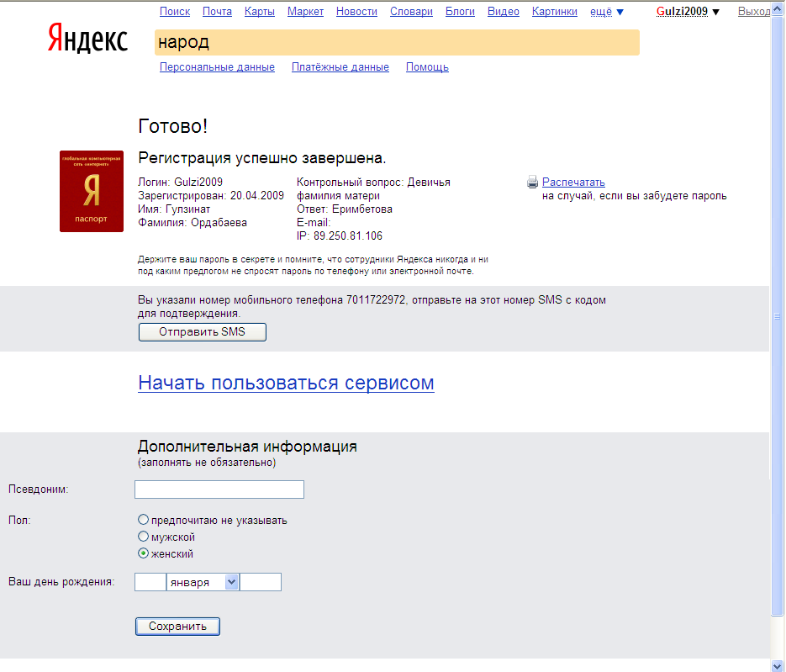Click the Имя: Гулзинат text

point(175,209)
